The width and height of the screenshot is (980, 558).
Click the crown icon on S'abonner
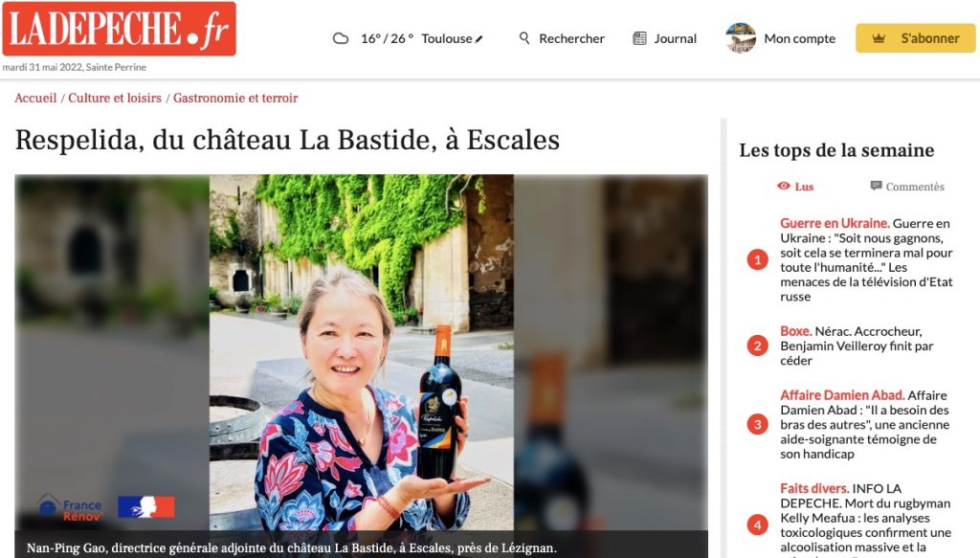[879, 38]
